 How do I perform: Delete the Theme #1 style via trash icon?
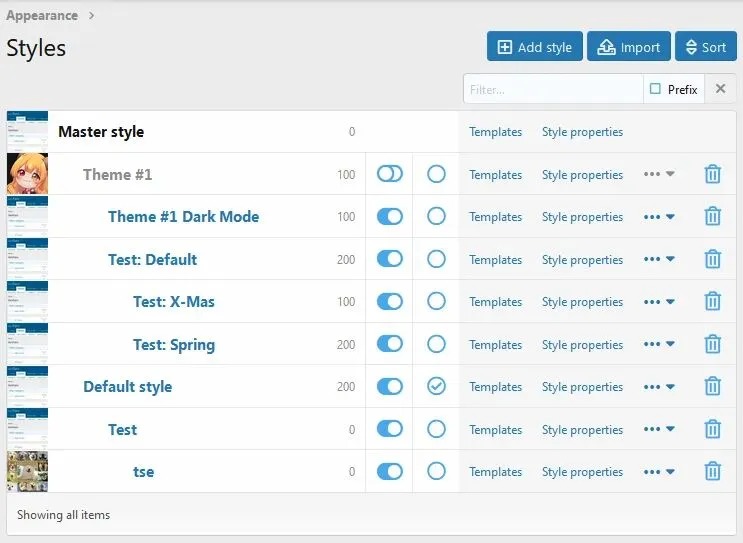point(712,174)
